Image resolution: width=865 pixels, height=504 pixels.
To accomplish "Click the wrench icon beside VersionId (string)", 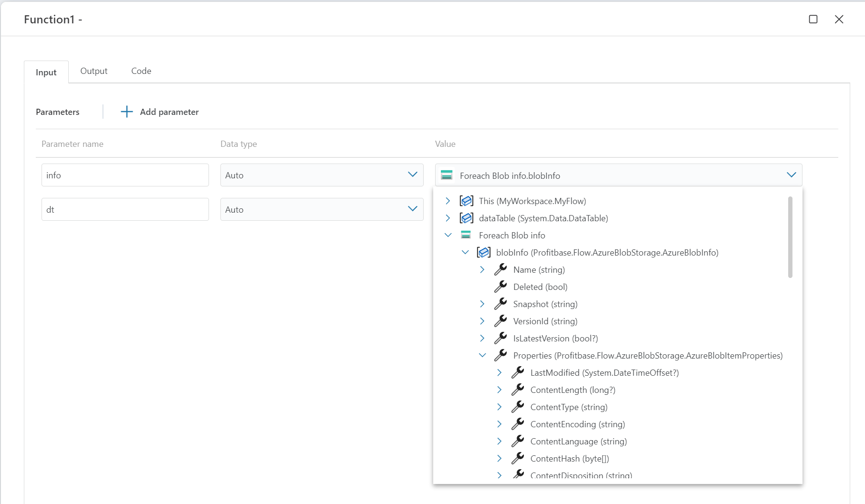I will (500, 321).
